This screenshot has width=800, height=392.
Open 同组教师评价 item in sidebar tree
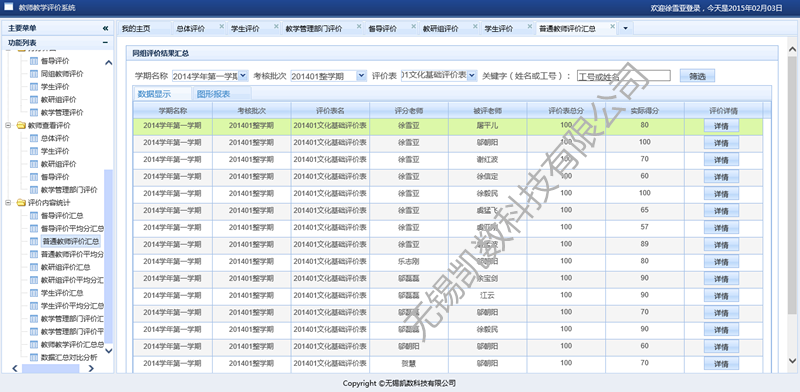62,74
